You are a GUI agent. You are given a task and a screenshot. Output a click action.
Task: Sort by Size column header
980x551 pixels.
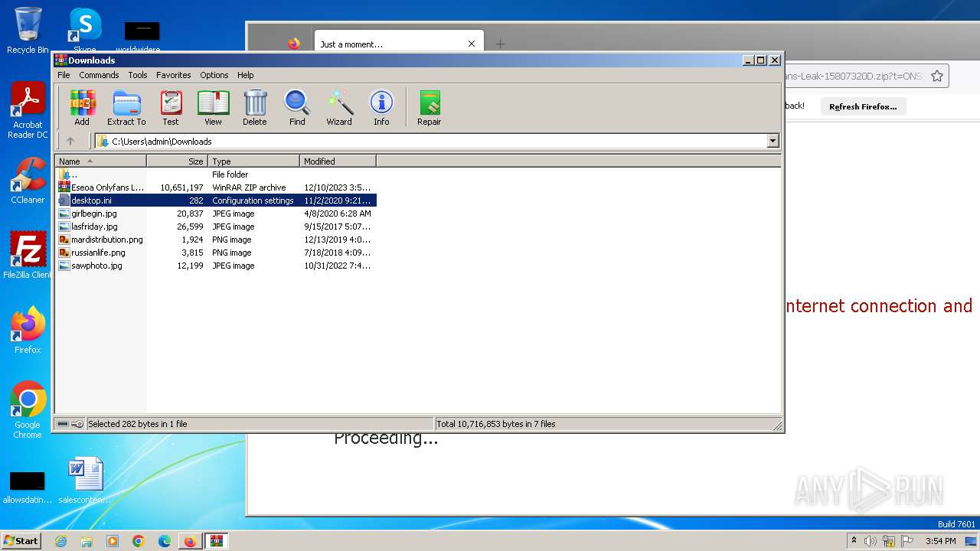(x=177, y=161)
